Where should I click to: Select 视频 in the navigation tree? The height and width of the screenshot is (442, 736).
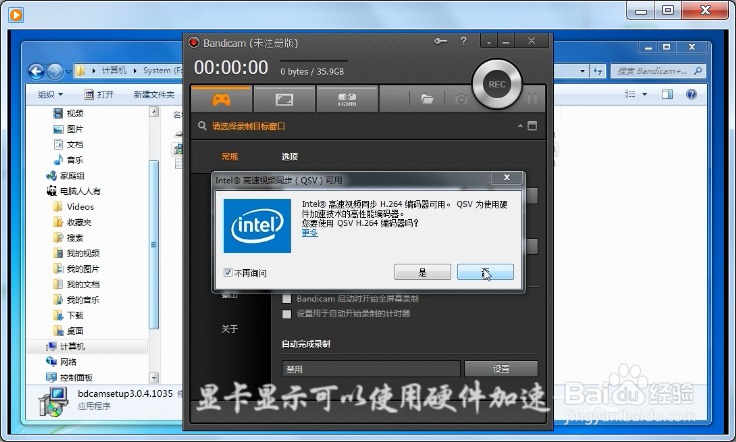tap(69, 113)
